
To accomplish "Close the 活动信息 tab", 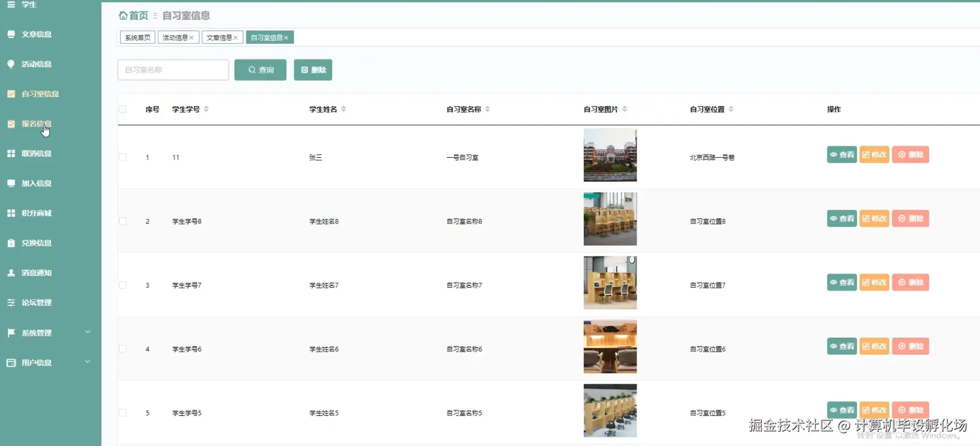I will click(x=192, y=37).
